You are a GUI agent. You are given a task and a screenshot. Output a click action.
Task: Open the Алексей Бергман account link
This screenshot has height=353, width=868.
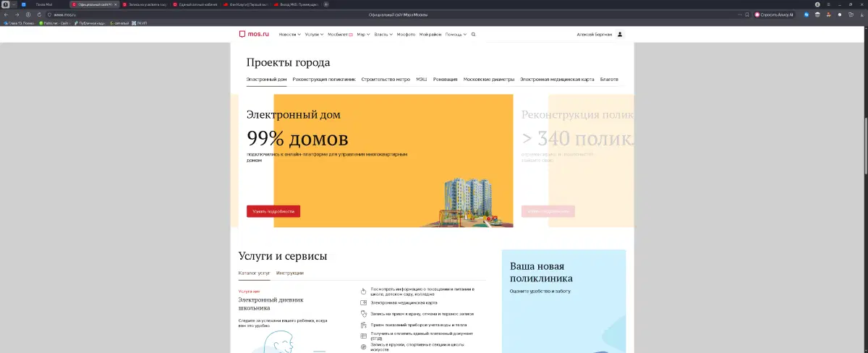tap(594, 34)
